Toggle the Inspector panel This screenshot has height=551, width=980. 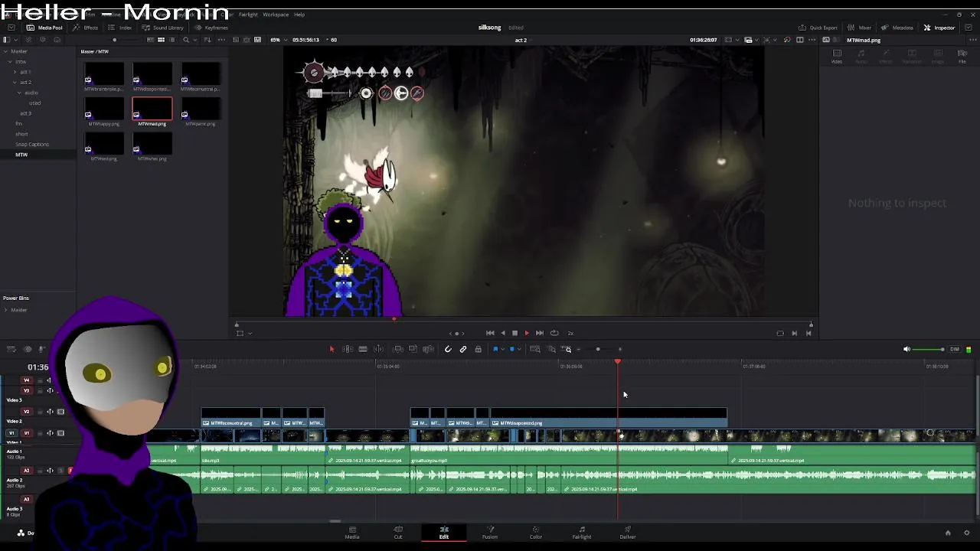(x=939, y=28)
